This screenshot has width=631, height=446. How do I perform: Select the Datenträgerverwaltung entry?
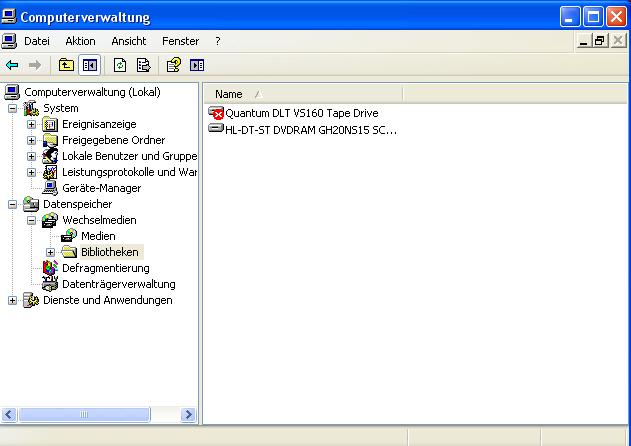click(x=119, y=284)
